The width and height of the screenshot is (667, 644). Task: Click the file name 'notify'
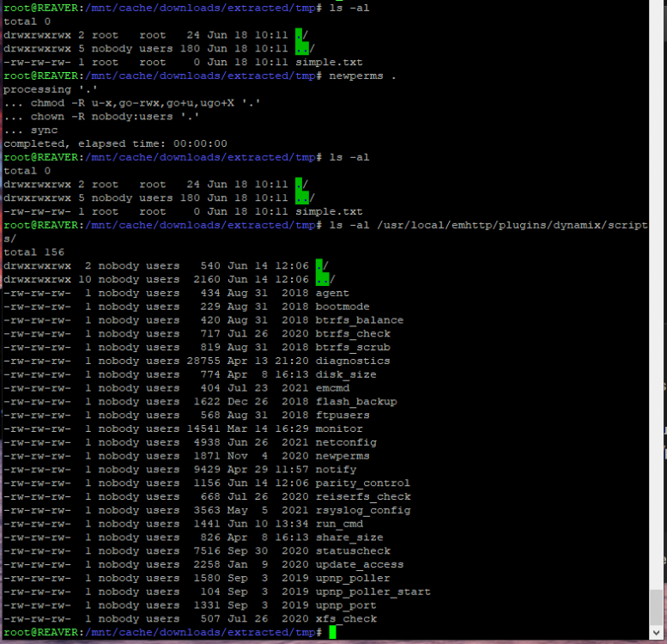click(336, 470)
